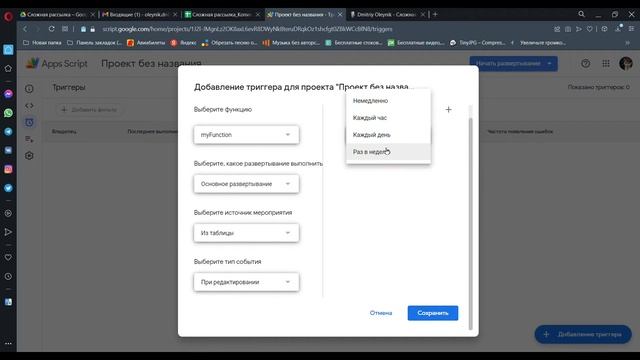Image resolution: width=640 pixels, height=360 pixels.
Task: Open Messenger in the Opera sidebar
Action: (8, 94)
